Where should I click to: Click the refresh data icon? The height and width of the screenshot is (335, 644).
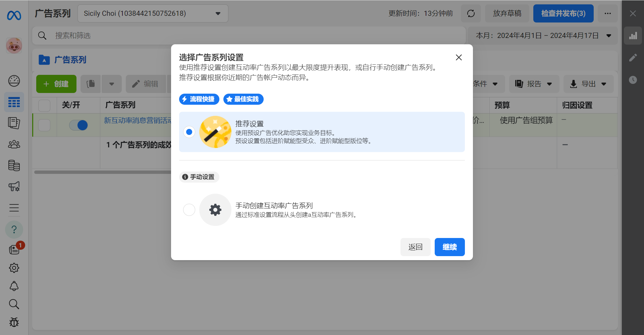[x=471, y=13]
